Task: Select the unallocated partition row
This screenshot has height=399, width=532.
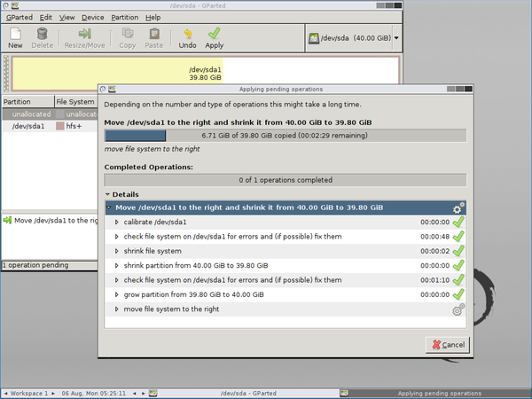Action: point(50,114)
